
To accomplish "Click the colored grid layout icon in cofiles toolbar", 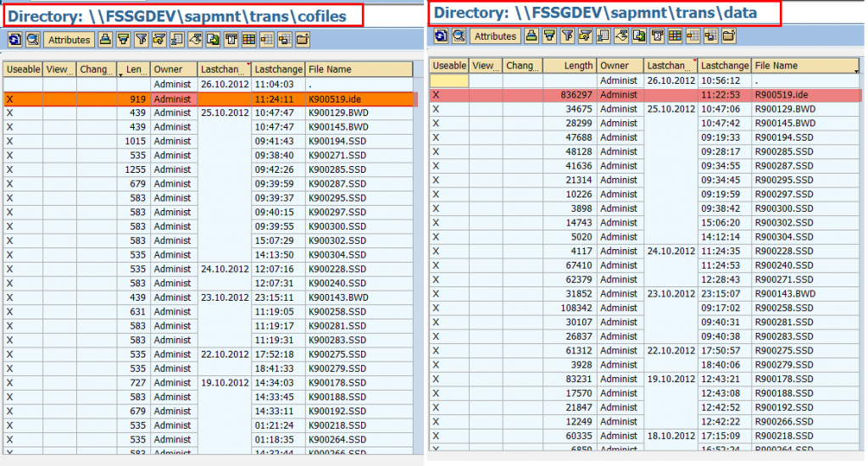I will [249, 39].
